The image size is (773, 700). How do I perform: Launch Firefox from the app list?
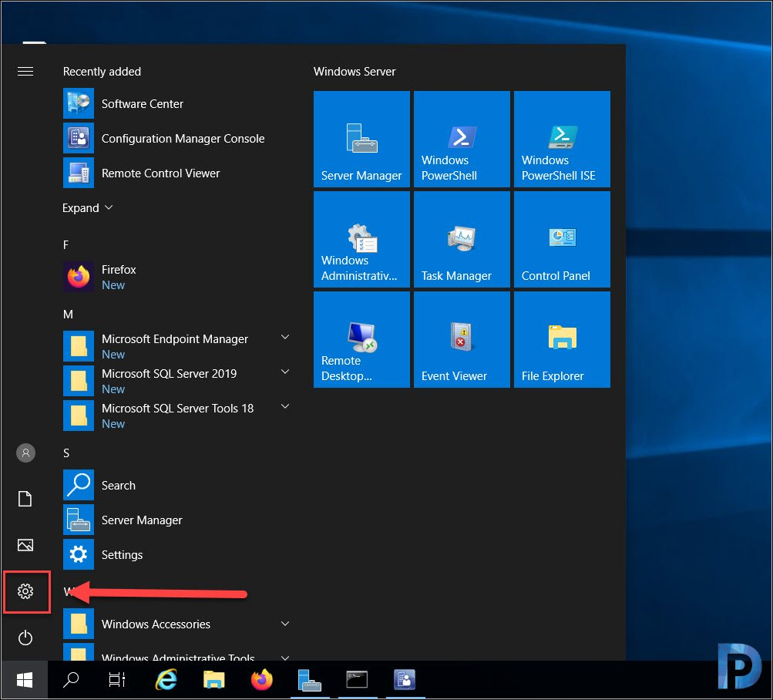tap(177, 278)
